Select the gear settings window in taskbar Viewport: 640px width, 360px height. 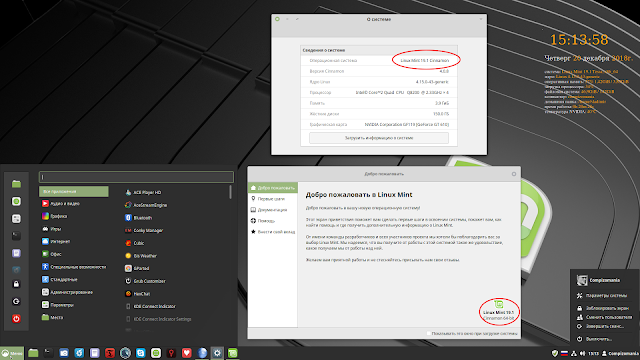(x=217, y=353)
